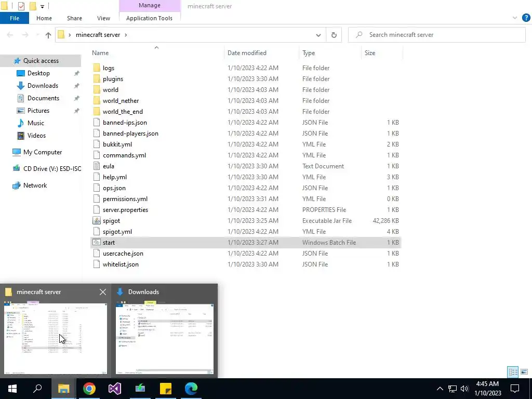Select the logs folder icon
This screenshot has height=399, width=532.
[97, 68]
